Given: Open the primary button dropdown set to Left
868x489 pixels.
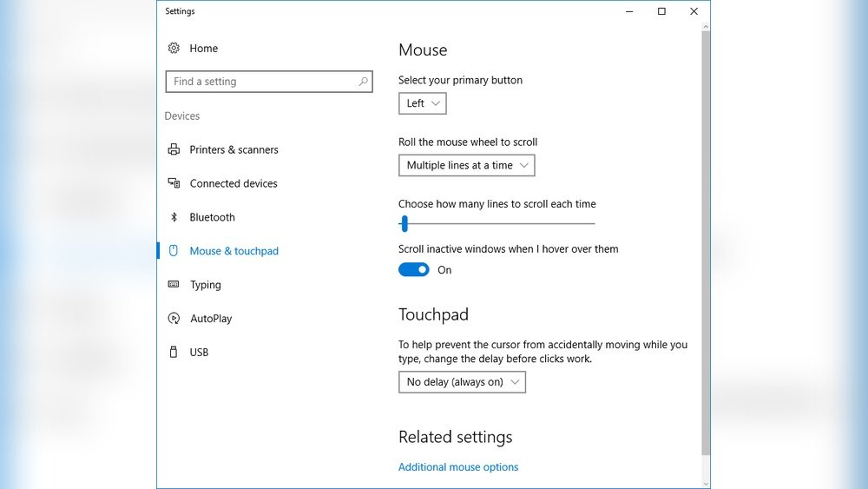Looking at the screenshot, I should 423,103.
